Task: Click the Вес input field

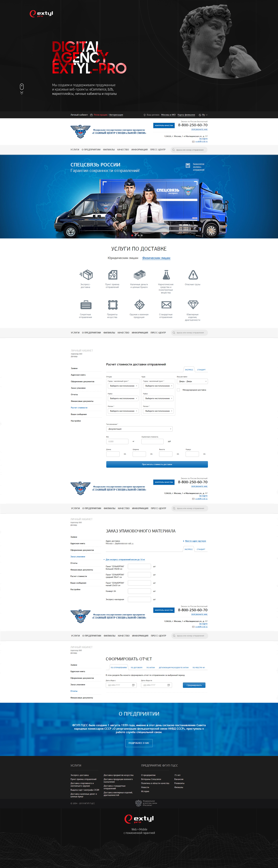Action: [x=117, y=441]
